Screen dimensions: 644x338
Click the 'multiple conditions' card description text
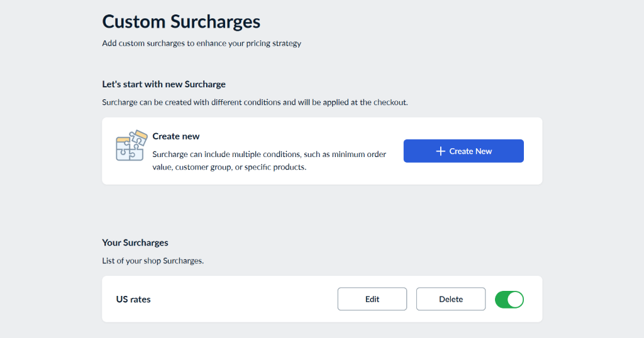coord(269,155)
